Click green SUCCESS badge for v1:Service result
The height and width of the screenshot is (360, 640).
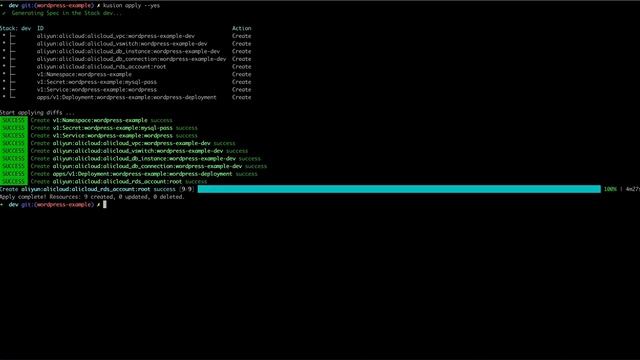coord(14,136)
